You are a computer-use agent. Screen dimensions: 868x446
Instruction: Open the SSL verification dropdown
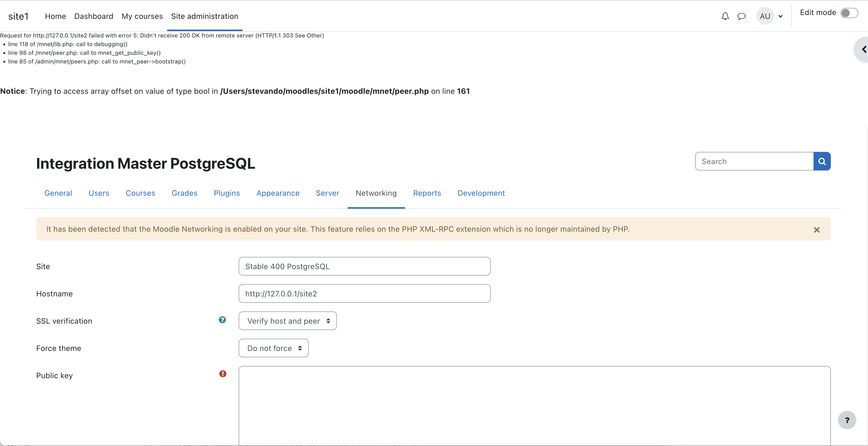[x=288, y=321]
